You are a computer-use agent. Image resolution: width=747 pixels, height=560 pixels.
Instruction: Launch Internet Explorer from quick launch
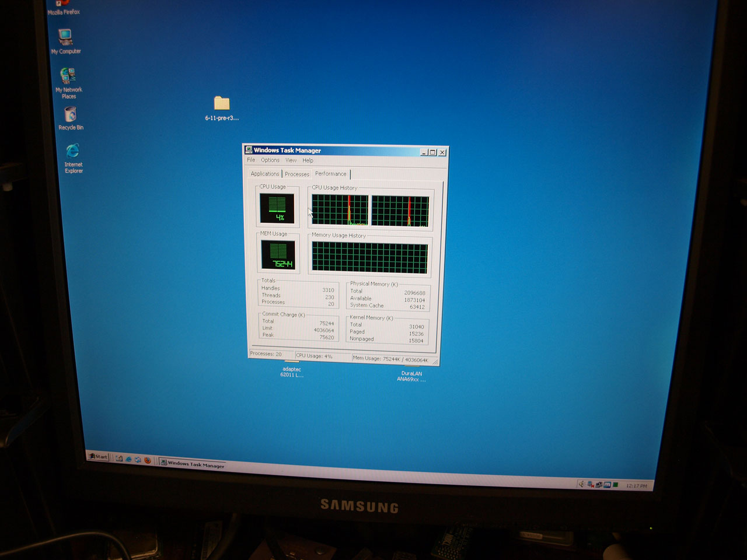pyautogui.click(x=128, y=459)
